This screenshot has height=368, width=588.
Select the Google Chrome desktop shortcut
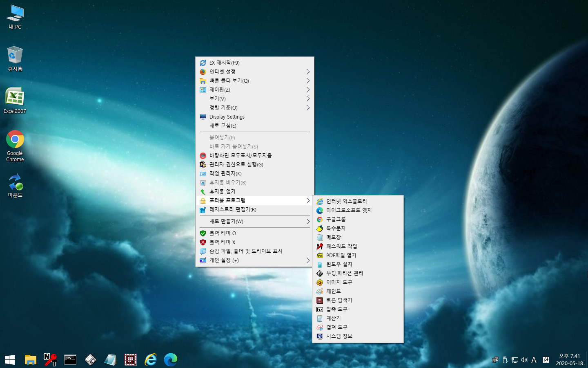(x=15, y=146)
